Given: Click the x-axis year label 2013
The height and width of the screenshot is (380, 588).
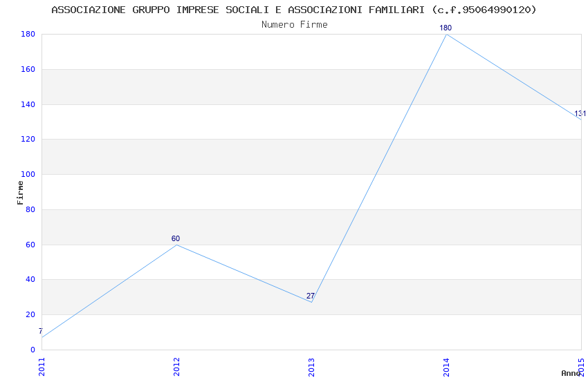Looking at the screenshot, I should [x=311, y=367].
